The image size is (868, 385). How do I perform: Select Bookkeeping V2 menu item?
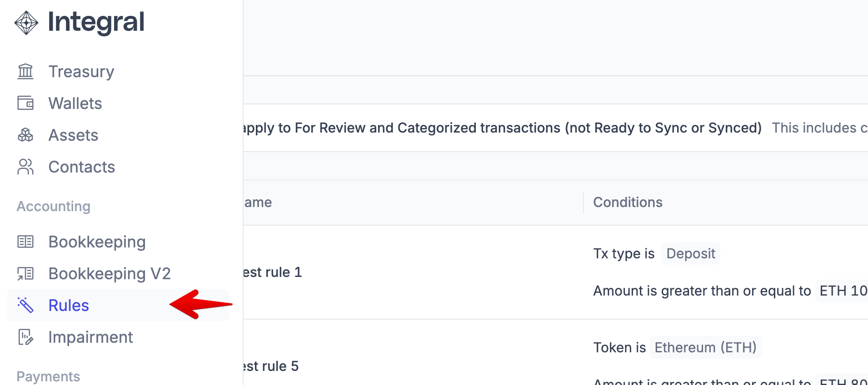(110, 274)
